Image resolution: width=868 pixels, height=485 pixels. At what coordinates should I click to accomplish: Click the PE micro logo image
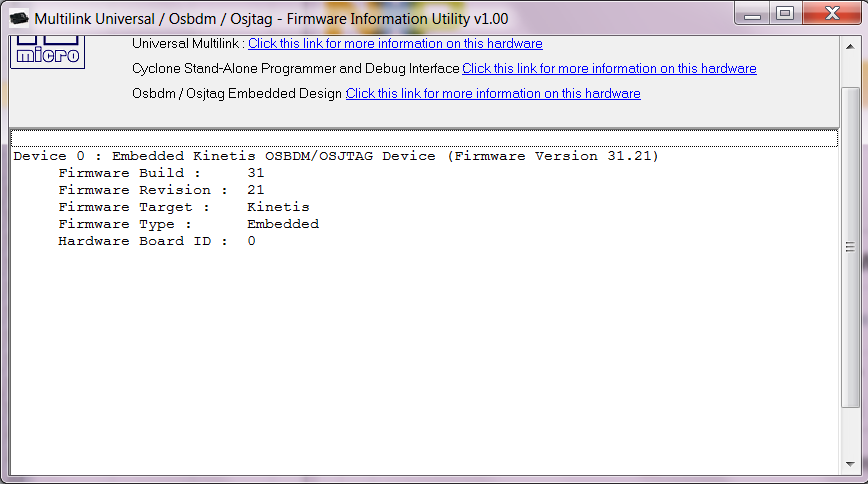tap(48, 53)
